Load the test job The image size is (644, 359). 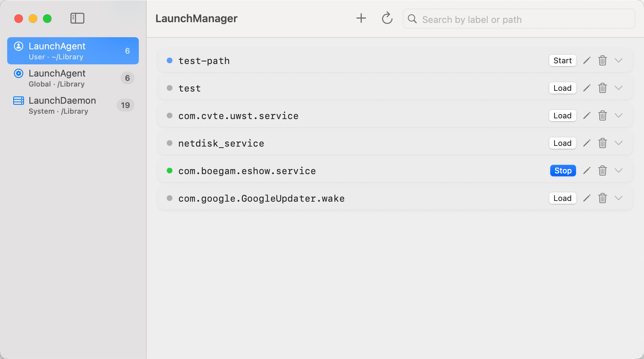[562, 88]
